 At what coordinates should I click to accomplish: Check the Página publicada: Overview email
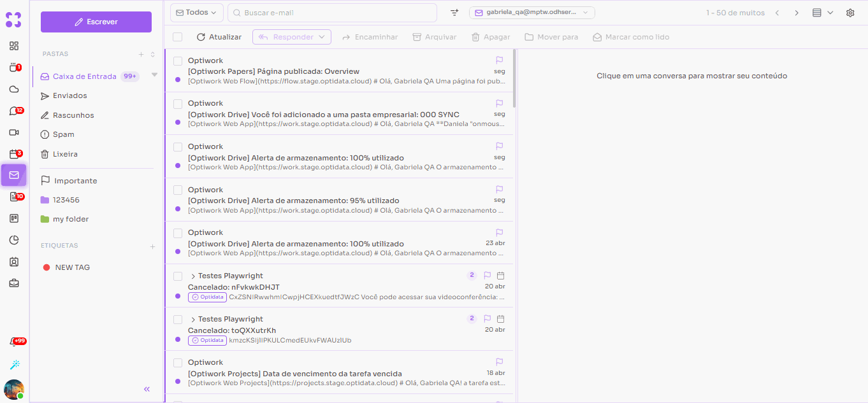[178, 60]
